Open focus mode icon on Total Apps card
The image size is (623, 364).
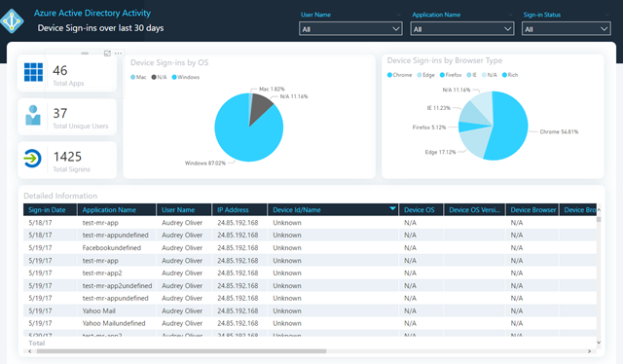coord(107,54)
